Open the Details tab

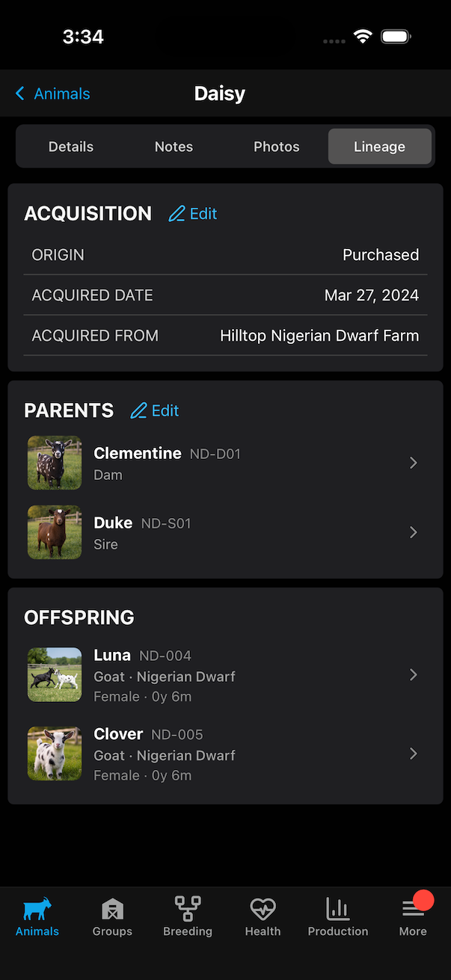point(70,147)
